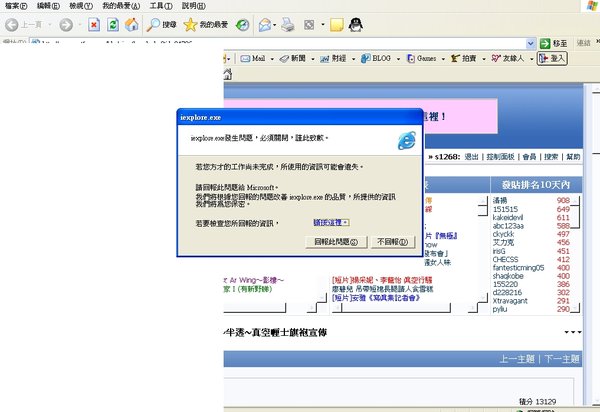This screenshot has height=412, width=600.
Task: Click the green globe History icon
Action: click(242, 25)
